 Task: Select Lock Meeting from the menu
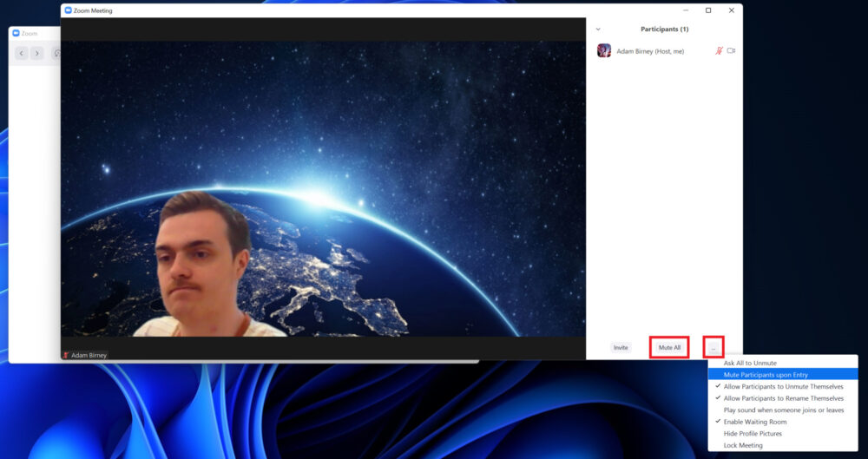tap(783, 445)
